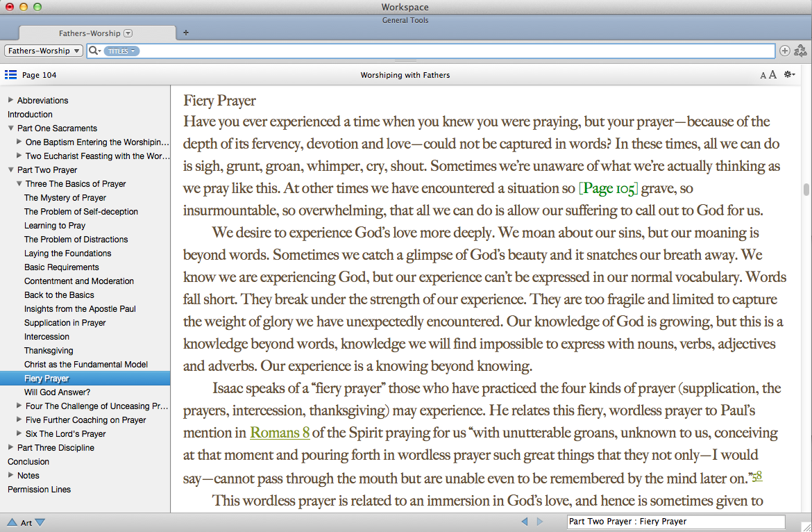This screenshot has width=812, height=532.
Task: Click the horizontal pane splitter handle
Action: tap(405, 61)
